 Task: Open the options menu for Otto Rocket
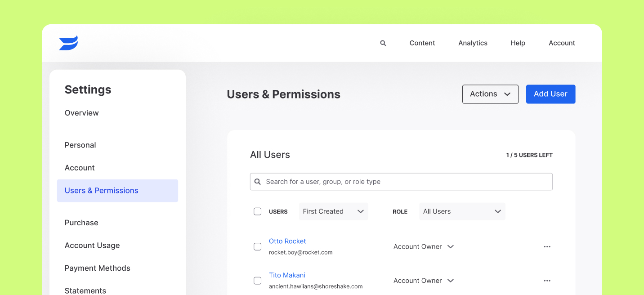[547, 246]
